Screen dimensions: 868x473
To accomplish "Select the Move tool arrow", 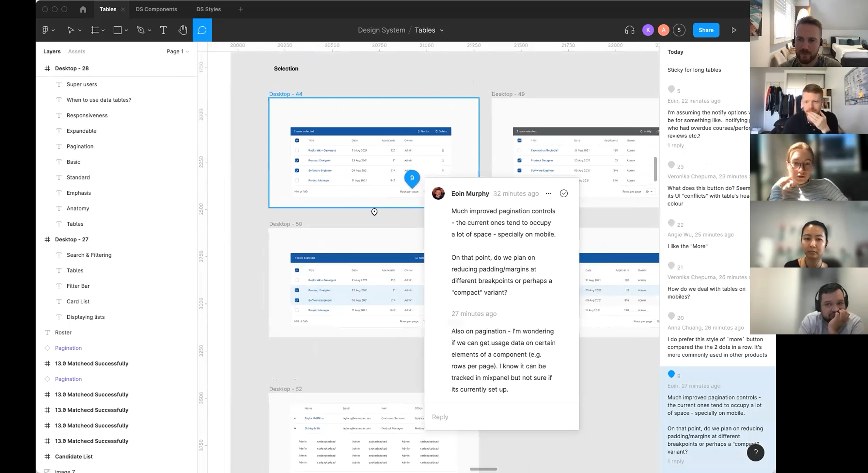I will [71, 30].
